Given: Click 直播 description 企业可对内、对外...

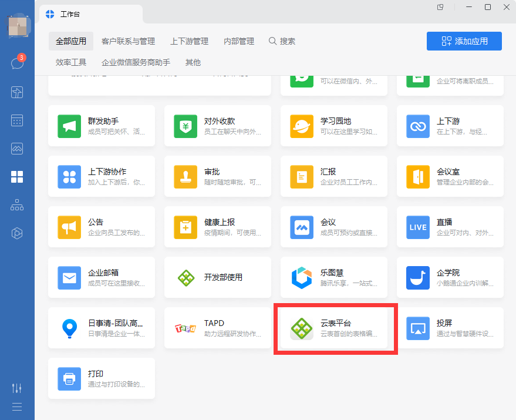Looking at the screenshot, I should (x=465, y=233).
